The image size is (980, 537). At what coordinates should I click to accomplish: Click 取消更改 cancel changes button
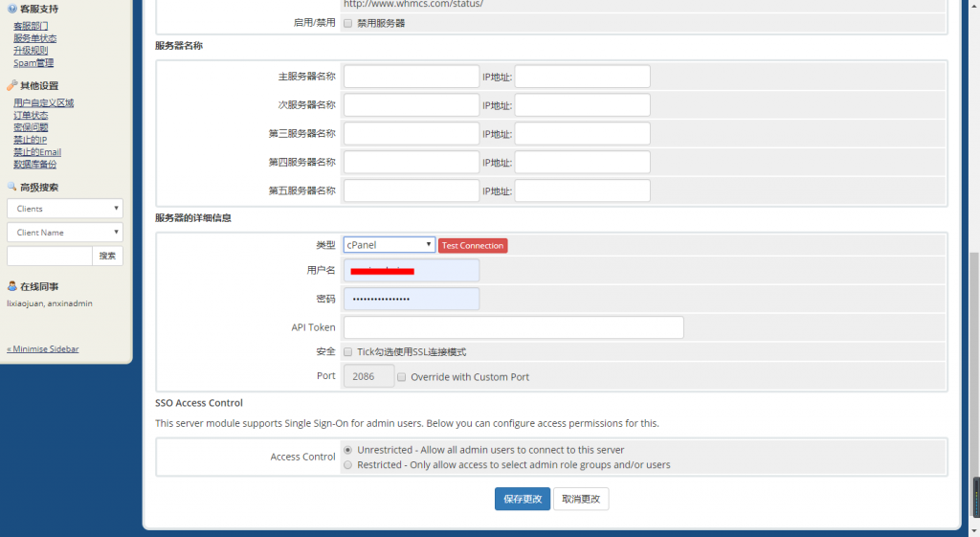(x=581, y=499)
